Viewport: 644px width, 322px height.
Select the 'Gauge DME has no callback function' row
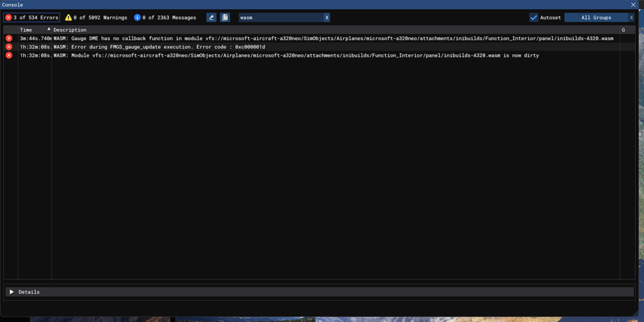[319, 38]
